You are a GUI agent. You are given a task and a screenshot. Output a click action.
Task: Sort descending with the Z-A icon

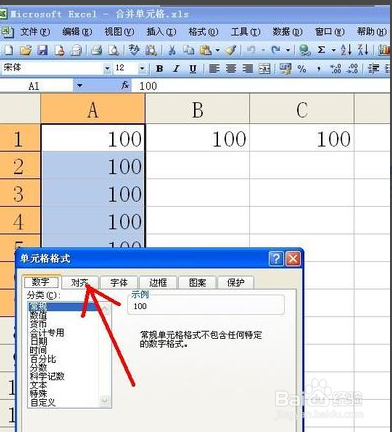tap(363, 50)
